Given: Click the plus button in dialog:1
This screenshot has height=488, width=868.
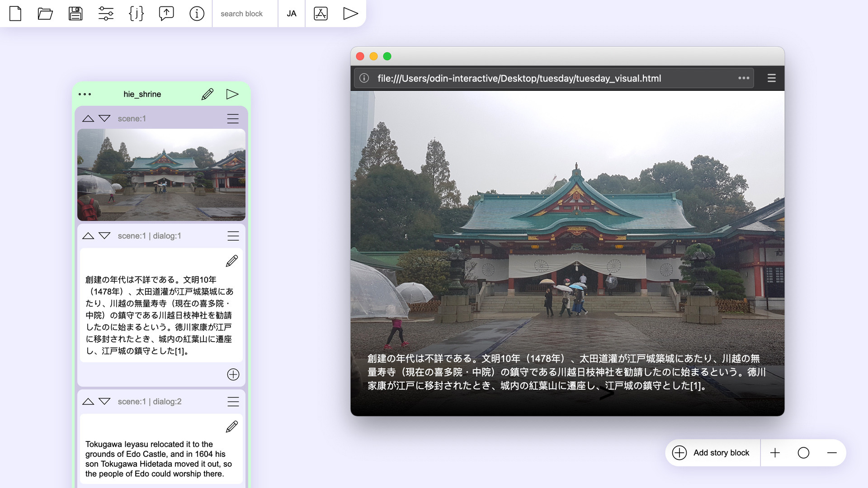Looking at the screenshot, I should 232,374.
